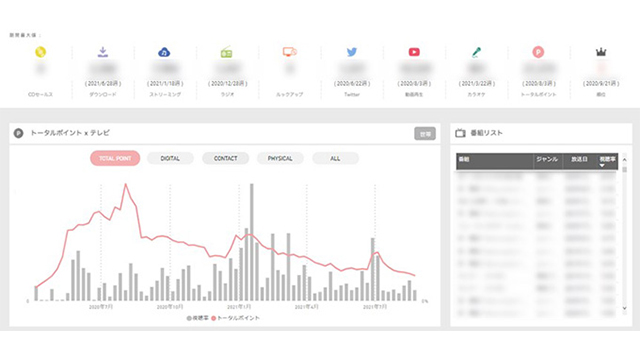The image size is (640, 360).
Task: Click the Twitter bird icon
Action: (x=352, y=52)
